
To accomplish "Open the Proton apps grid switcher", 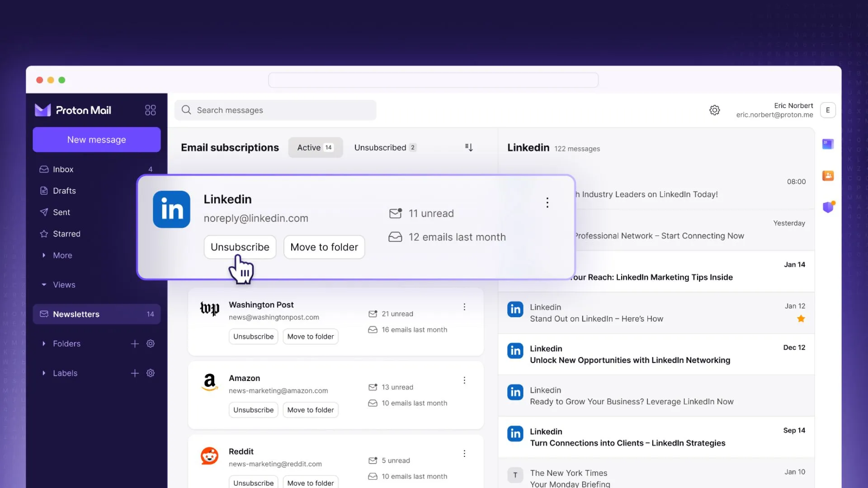I will click(x=150, y=110).
